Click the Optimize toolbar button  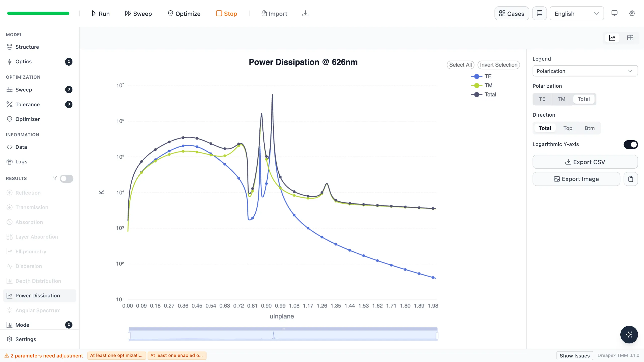(184, 14)
